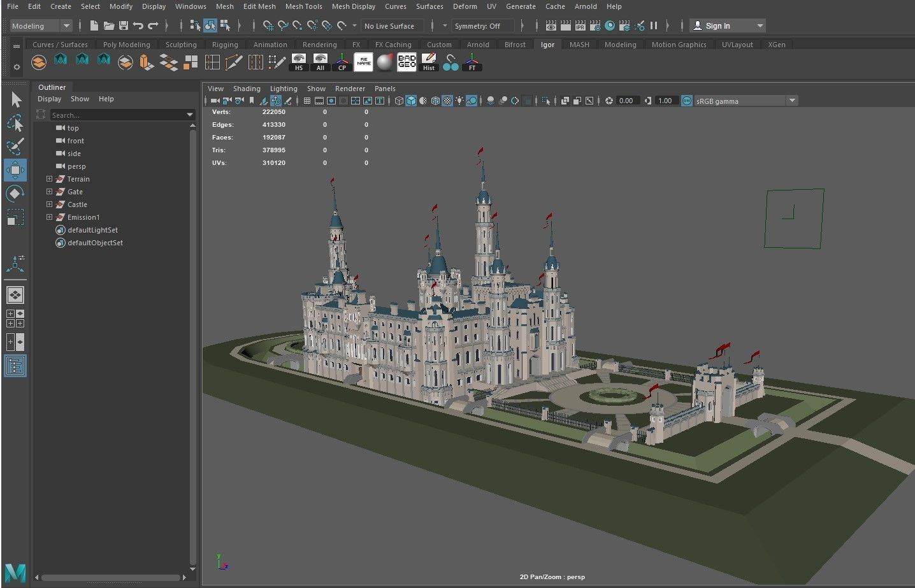The height and width of the screenshot is (588, 915).
Task: Open the Modeling workspace menu-set dropdown
Action: coord(41,26)
